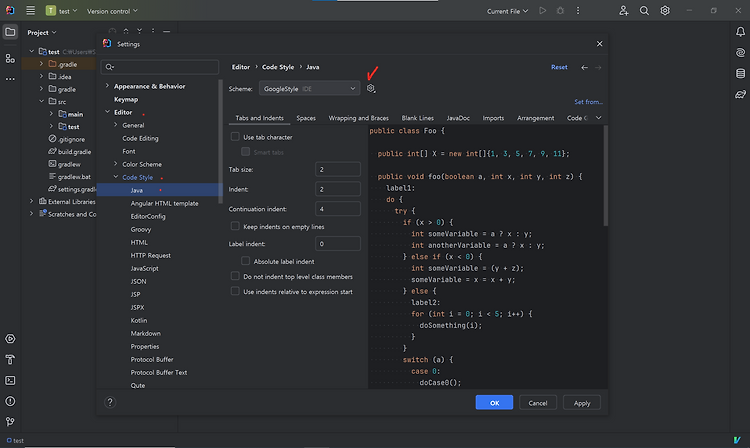Open Code With Me user icon
750x448 pixels.
(623, 11)
